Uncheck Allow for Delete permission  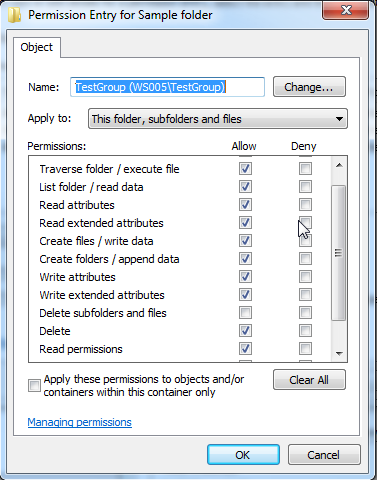click(245, 331)
